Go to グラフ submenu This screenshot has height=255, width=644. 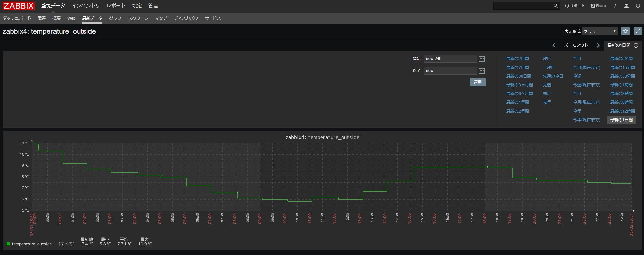115,18
